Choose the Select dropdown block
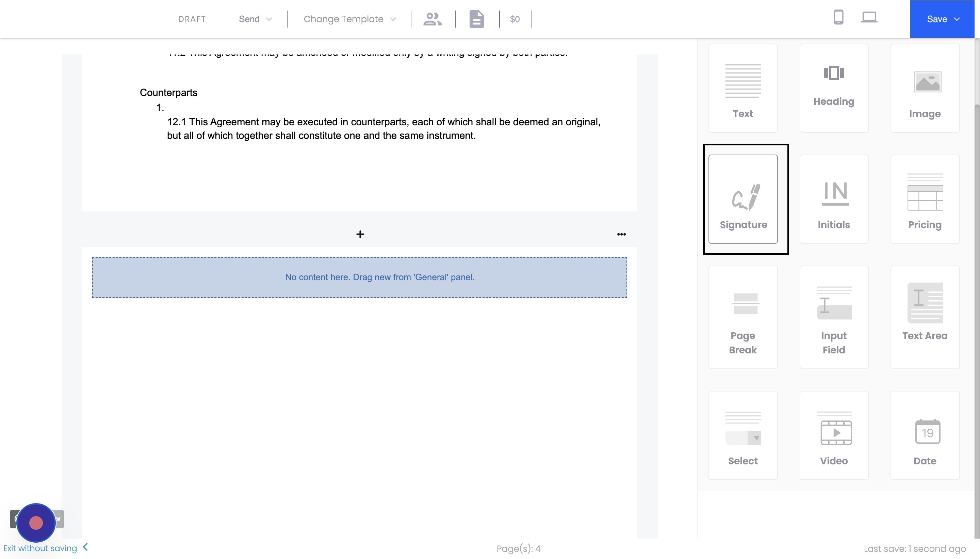 (x=743, y=435)
